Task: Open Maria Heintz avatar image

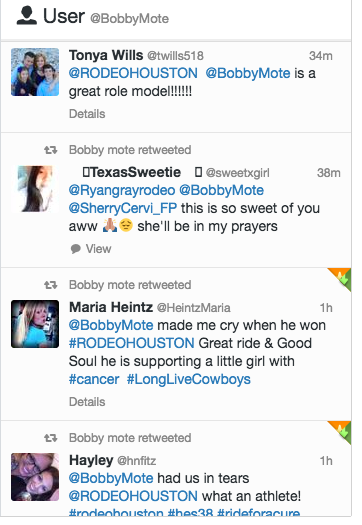Action: pyautogui.click(x=35, y=324)
